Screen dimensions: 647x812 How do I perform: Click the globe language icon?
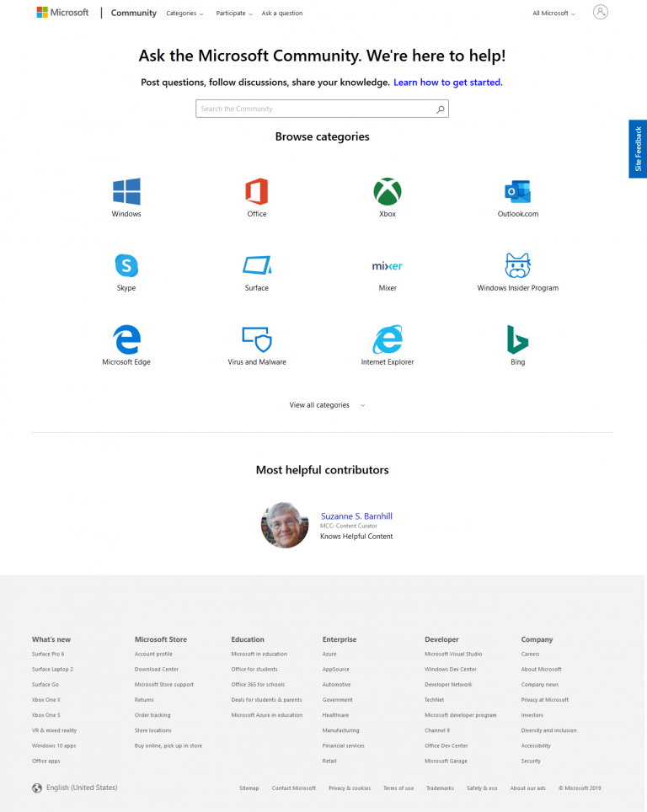click(x=37, y=788)
